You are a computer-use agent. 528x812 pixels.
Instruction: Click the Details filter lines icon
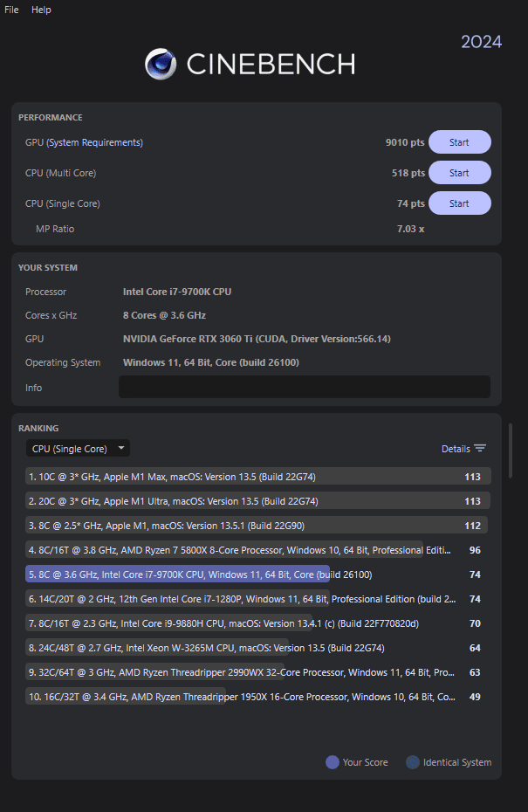click(480, 449)
